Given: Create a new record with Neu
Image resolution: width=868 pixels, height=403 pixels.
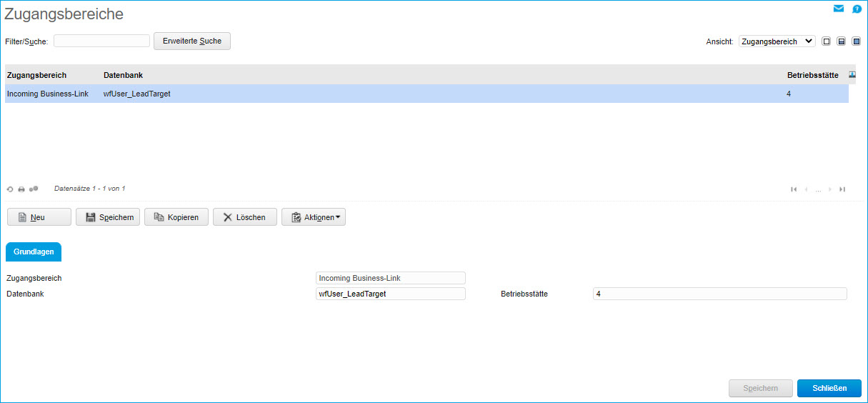Looking at the screenshot, I should (x=39, y=217).
